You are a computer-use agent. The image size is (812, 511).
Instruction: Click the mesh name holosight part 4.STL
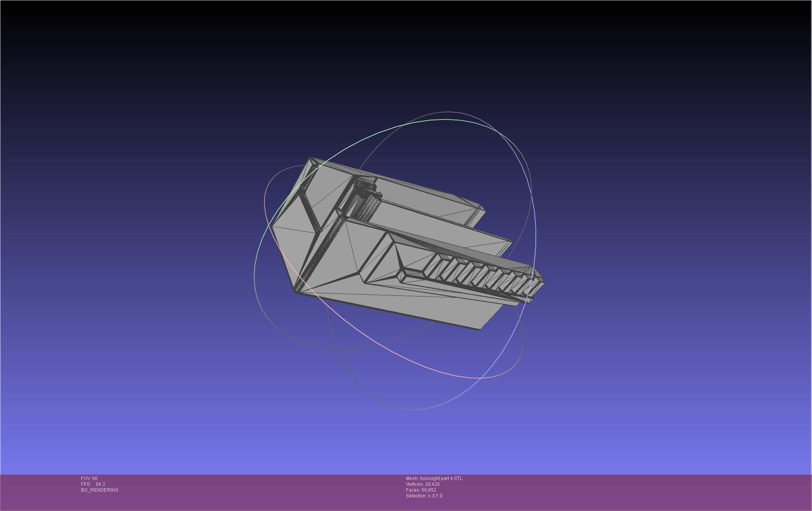(x=434, y=478)
